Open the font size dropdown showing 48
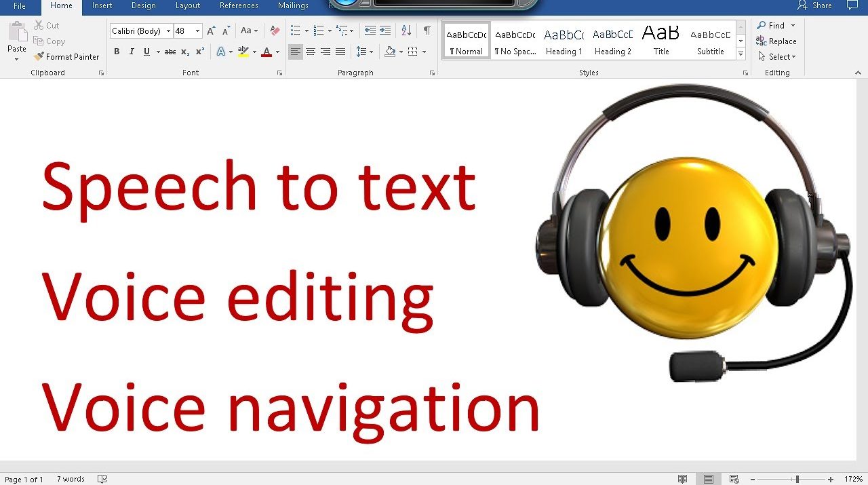 click(x=197, y=31)
